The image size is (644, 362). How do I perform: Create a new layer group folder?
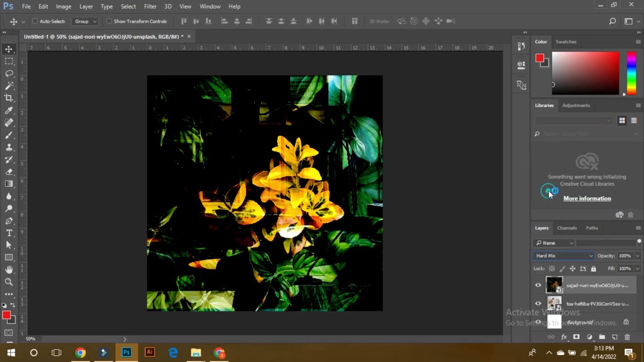[x=602, y=337]
